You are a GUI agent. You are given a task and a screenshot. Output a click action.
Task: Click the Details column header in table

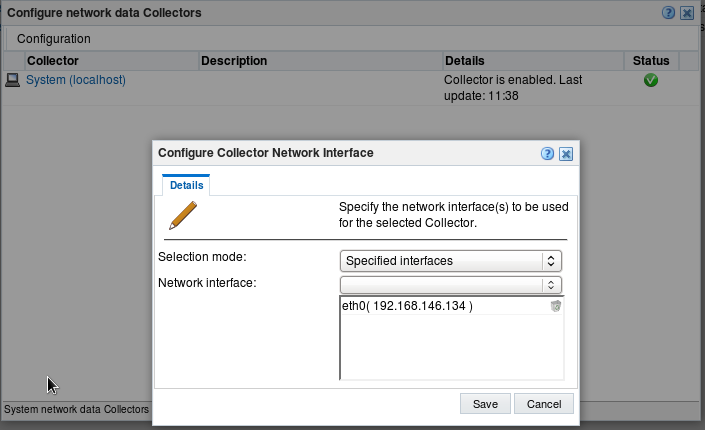(x=533, y=61)
